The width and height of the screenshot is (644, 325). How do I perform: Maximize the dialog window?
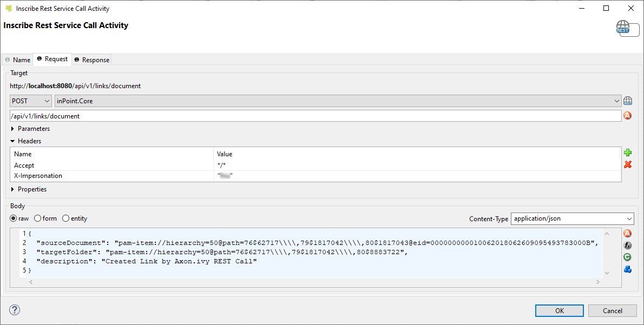coord(606,8)
